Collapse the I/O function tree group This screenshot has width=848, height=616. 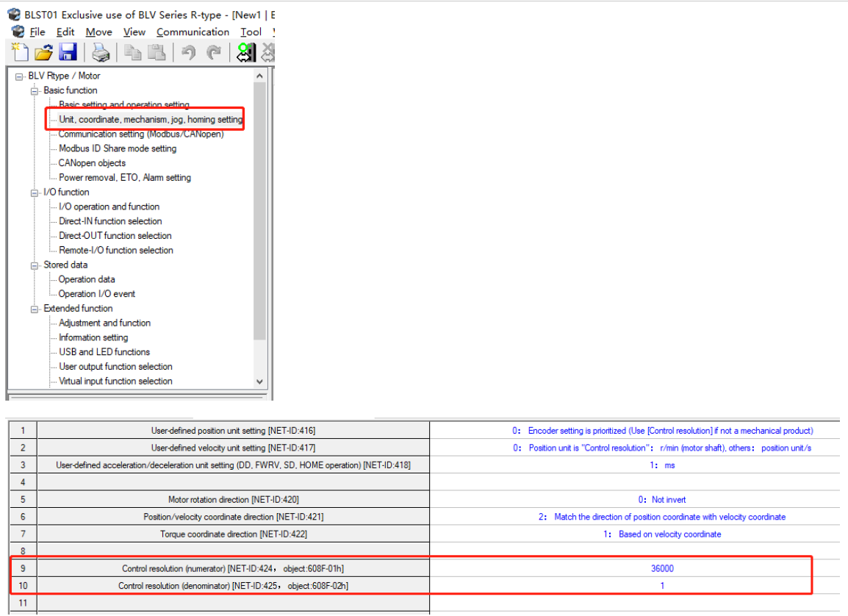point(34,193)
